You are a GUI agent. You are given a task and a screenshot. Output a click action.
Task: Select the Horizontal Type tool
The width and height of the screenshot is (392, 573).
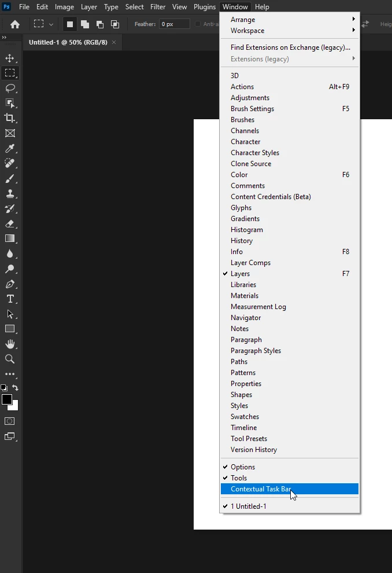point(10,299)
